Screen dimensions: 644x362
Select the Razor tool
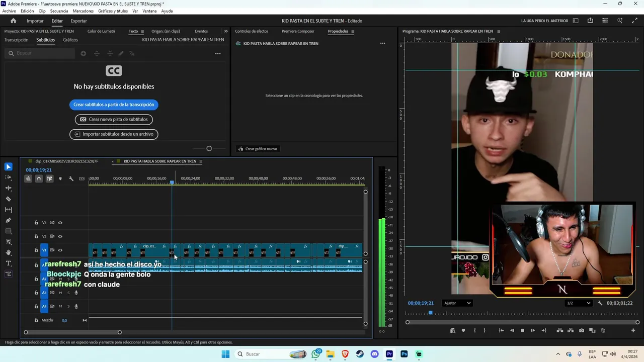[9, 199]
